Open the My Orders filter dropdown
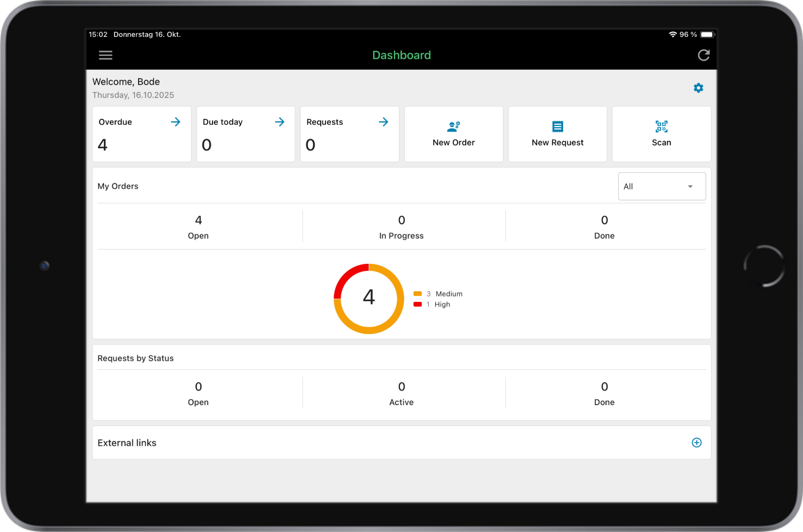This screenshot has height=532, width=803. point(662,186)
